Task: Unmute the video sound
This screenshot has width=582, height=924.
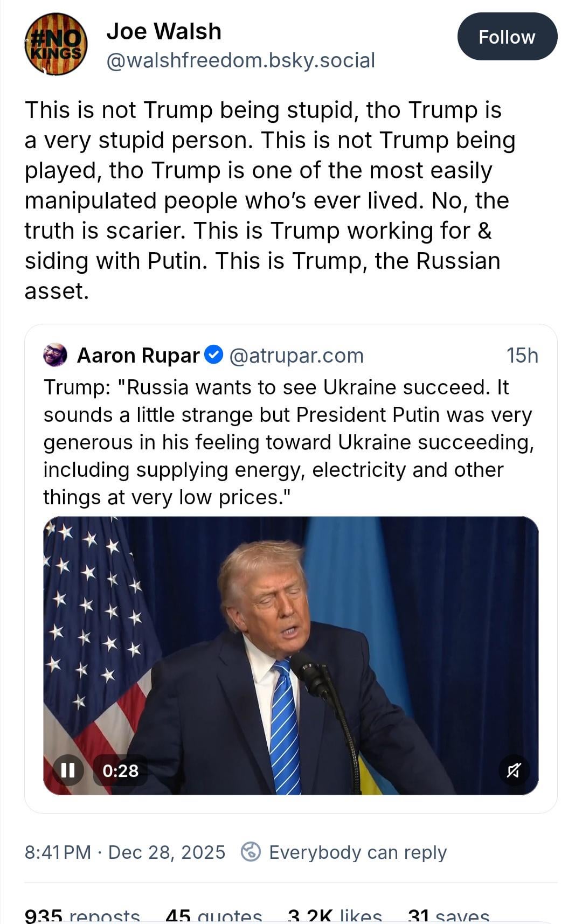Action: tap(514, 770)
